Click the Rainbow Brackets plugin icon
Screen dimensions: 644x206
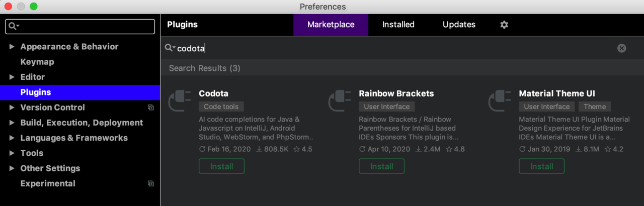click(x=340, y=100)
